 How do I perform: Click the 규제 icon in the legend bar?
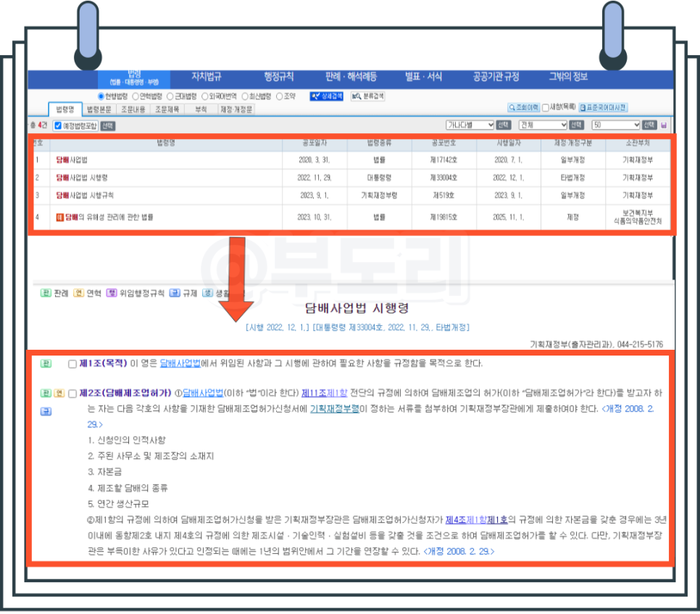pyautogui.click(x=175, y=293)
